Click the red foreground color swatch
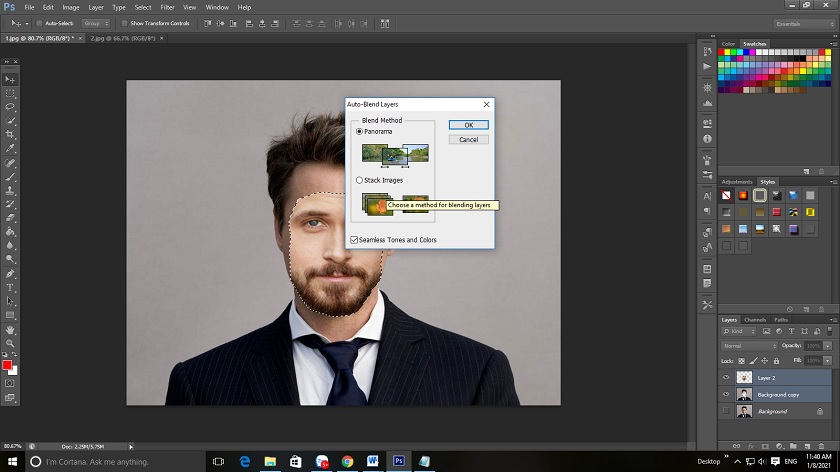Image resolution: width=840 pixels, height=472 pixels. [x=7, y=365]
